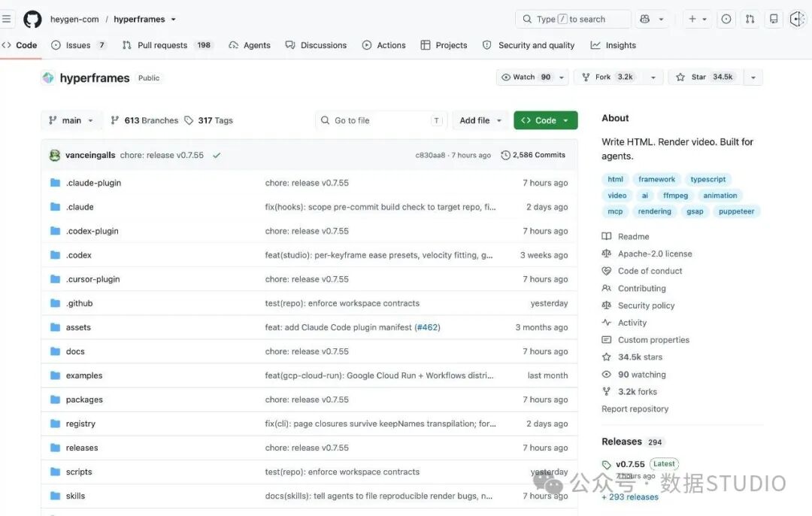
Task: Click the Activity pulse icon
Action: coord(607,322)
